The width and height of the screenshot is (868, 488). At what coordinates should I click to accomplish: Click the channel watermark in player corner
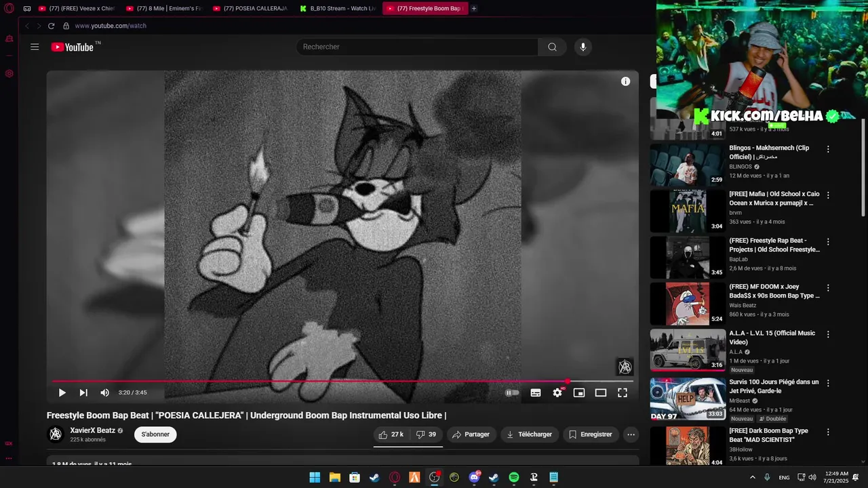tap(625, 367)
